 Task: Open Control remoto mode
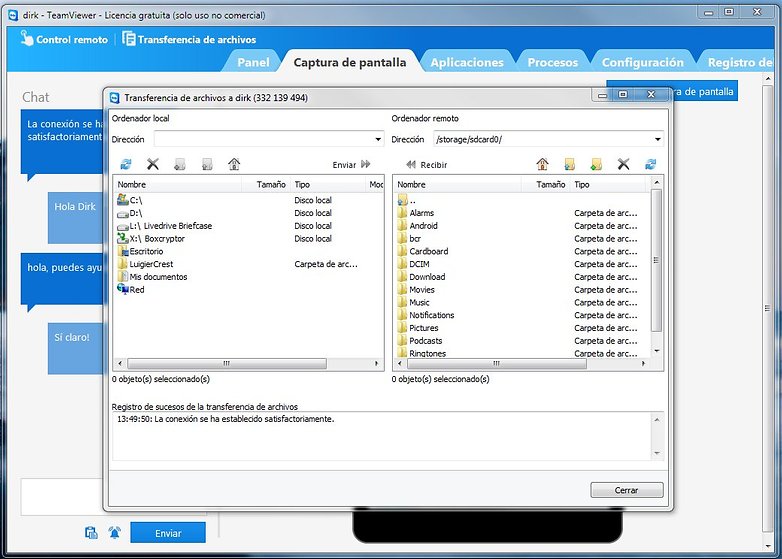[x=64, y=39]
